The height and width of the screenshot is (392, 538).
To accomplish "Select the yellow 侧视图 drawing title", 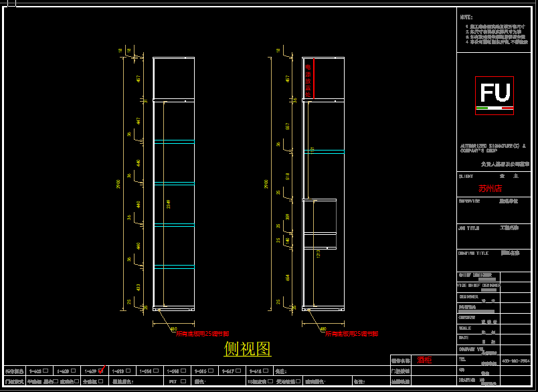I will tap(247, 349).
